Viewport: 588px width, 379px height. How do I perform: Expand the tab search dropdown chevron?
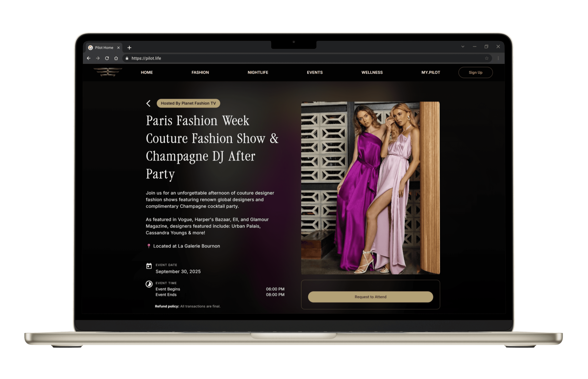[x=463, y=46]
